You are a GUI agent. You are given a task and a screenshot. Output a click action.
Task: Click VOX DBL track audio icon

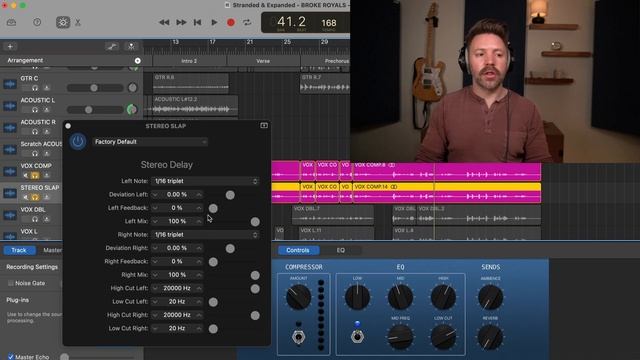point(10,216)
